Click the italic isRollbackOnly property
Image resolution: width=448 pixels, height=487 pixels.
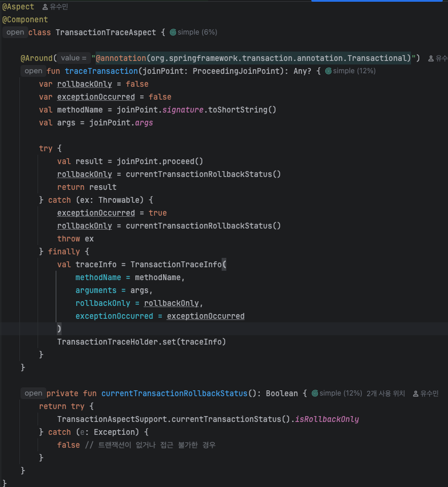(327, 419)
